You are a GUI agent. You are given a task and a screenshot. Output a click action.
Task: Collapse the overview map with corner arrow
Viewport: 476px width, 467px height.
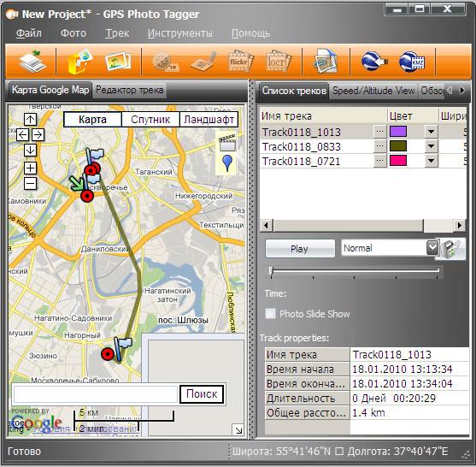pyautogui.click(x=238, y=429)
